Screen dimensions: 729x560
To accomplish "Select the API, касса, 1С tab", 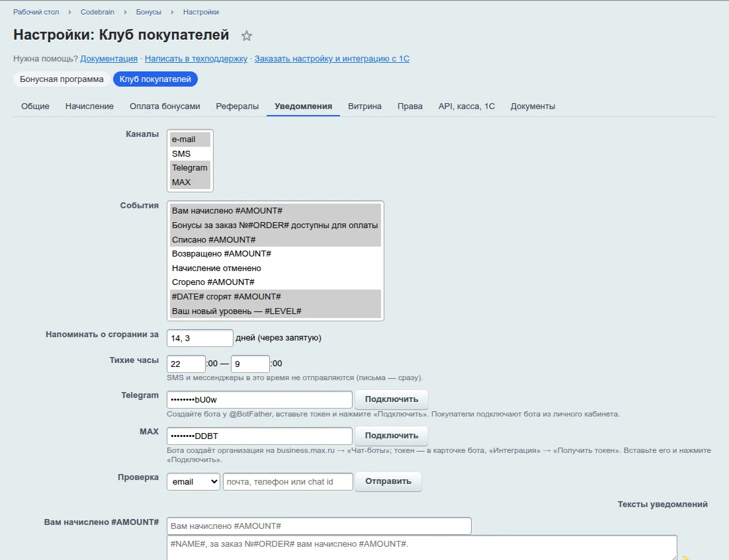I will [x=466, y=106].
